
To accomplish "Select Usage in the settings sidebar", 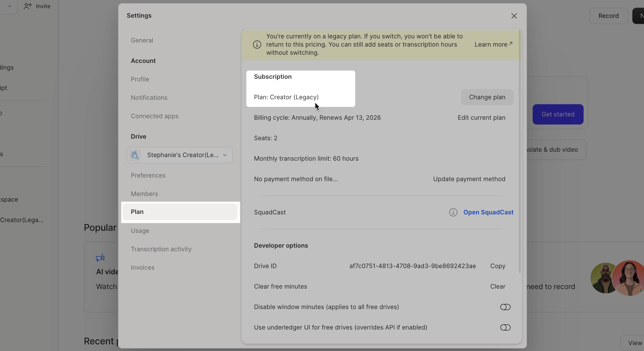I will 140,230.
